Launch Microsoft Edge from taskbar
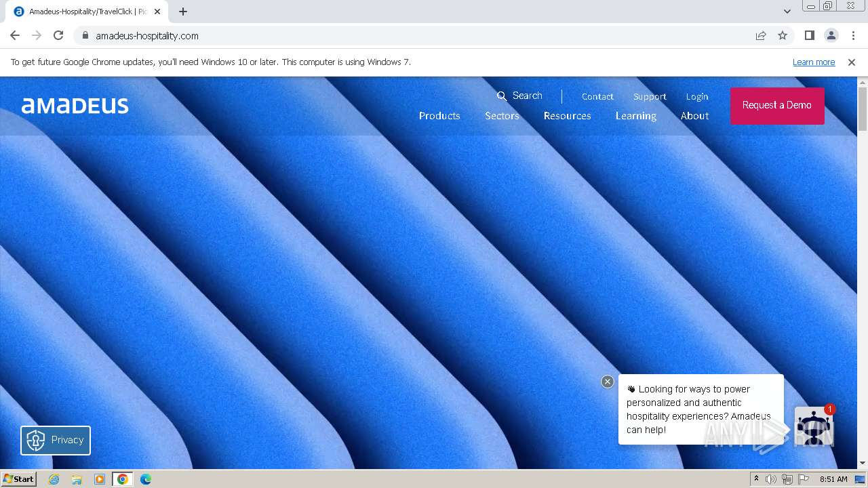Image resolution: width=868 pixels, height=488 pixels. (x=146, y=479)
